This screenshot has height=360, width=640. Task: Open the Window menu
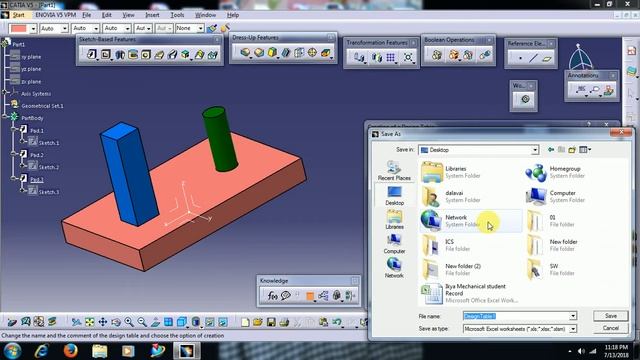[x=205, y=15]
